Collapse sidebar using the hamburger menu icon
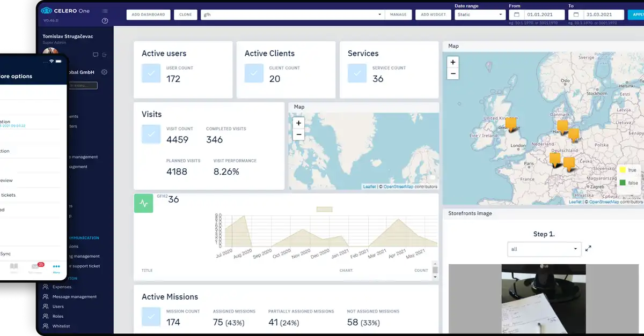The height and width of the screenshot is (336, 644). pos(105,11)
